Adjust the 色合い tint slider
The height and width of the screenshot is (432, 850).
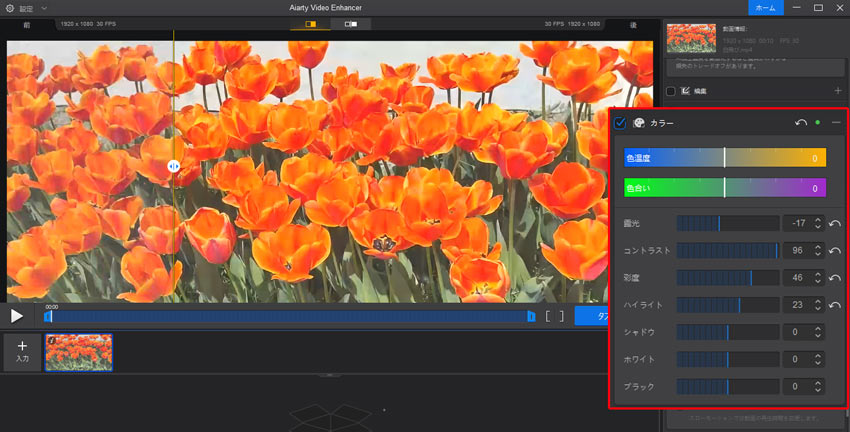click(x=725, y=188)
